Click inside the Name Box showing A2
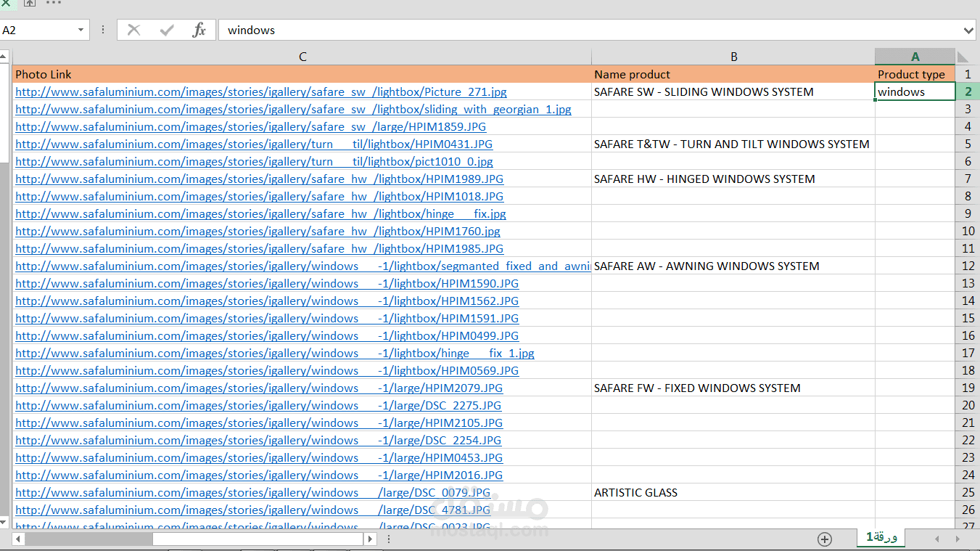This screenshot has width=980, height=551. (40, 30)
